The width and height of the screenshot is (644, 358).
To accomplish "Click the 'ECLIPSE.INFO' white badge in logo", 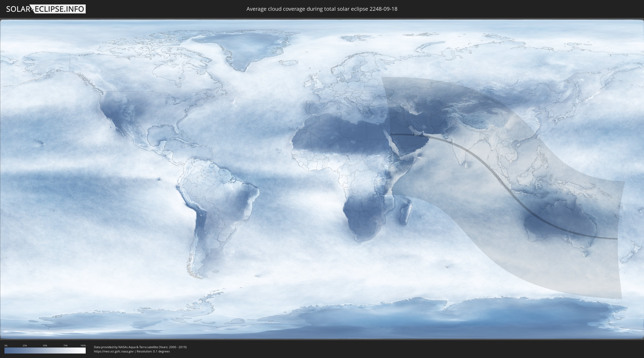I will [60, 9].
